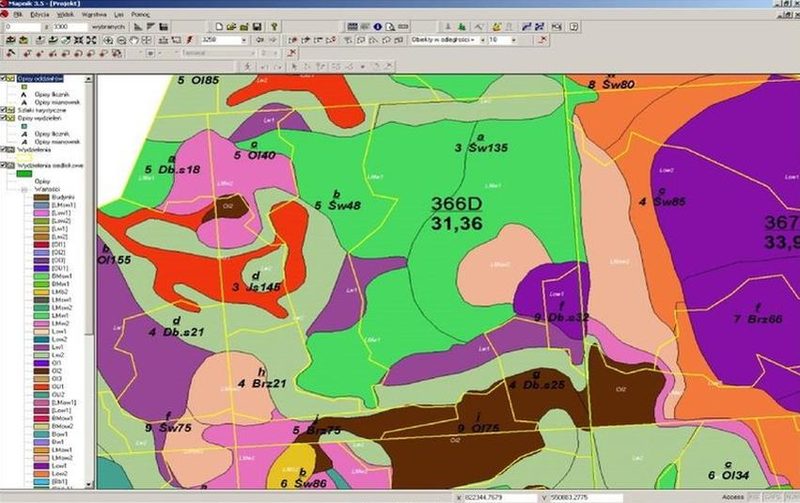The height and width of the screenshot is (503, 800).
Task: Click the Y coordinate status bar field
Action: click(x=586, y=497)
